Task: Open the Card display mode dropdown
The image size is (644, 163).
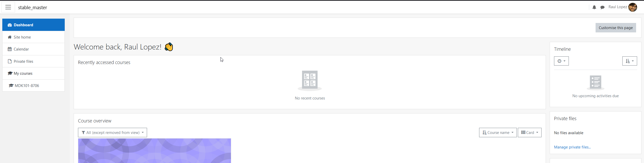Action: tap(530, 133)
